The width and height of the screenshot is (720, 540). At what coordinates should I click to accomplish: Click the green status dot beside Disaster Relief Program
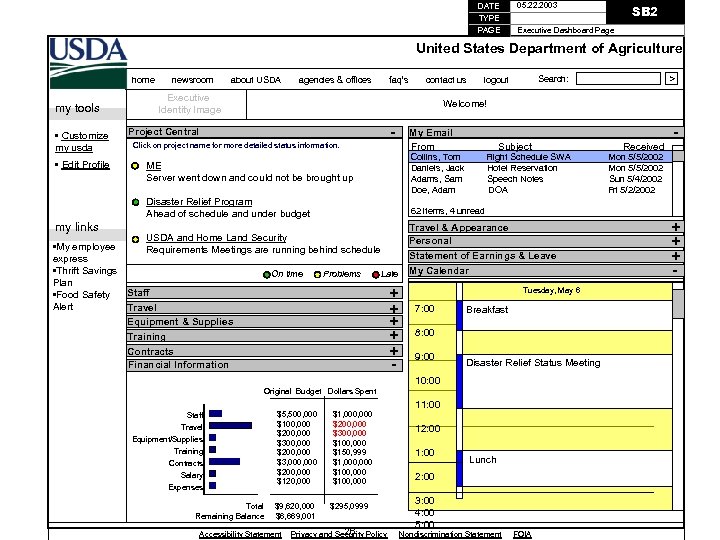point(135,202)
